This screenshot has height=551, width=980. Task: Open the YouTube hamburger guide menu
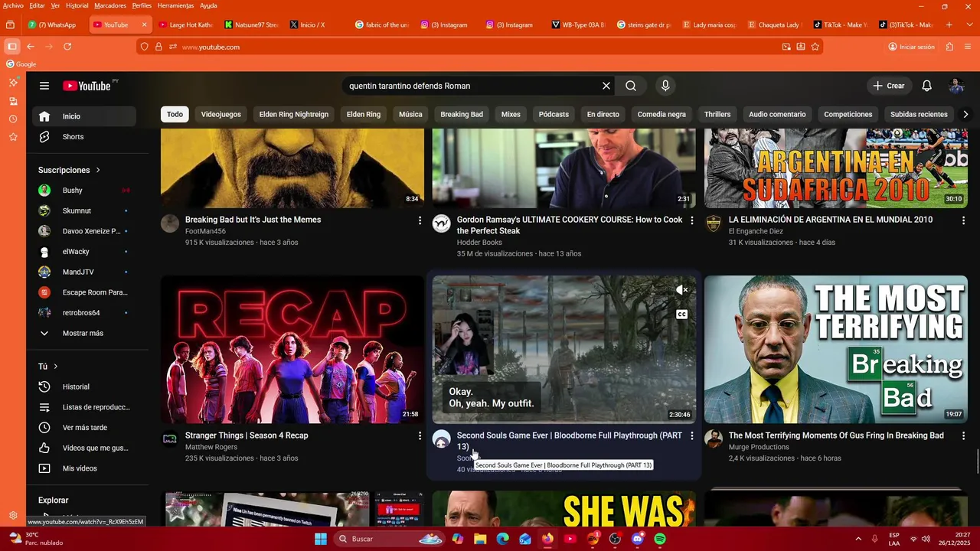coord(44,86)
